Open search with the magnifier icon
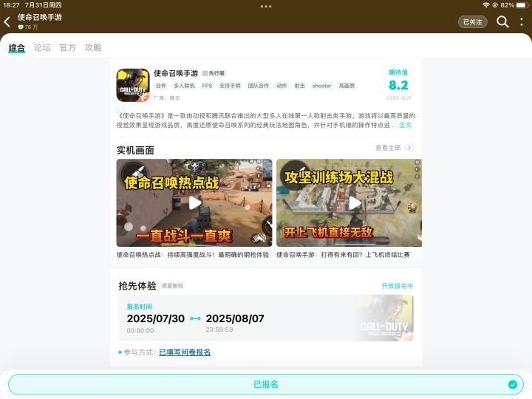 coord(502,22)
